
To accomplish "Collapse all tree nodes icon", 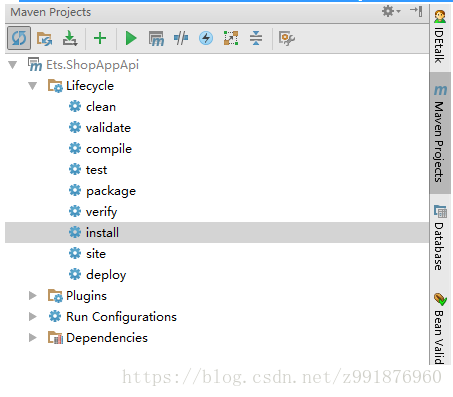I will pyautogui.click(x=256, y=38).
